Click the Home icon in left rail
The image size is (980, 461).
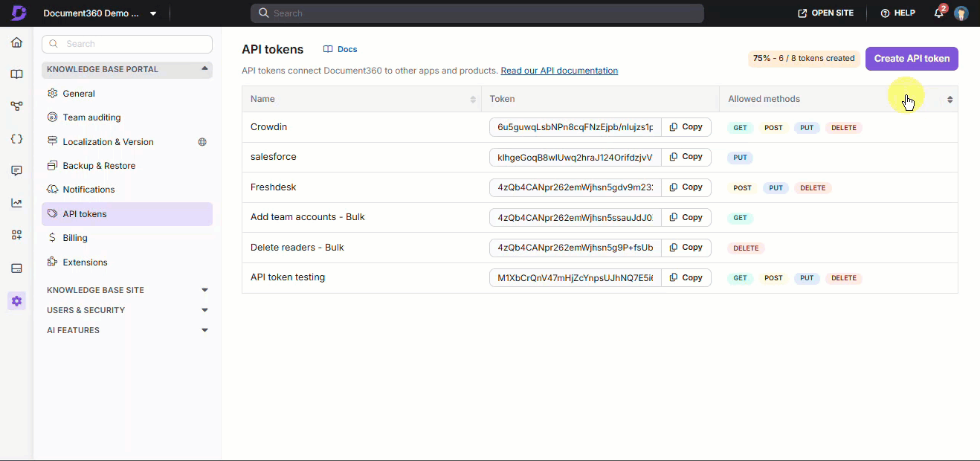tap(16, 42)
